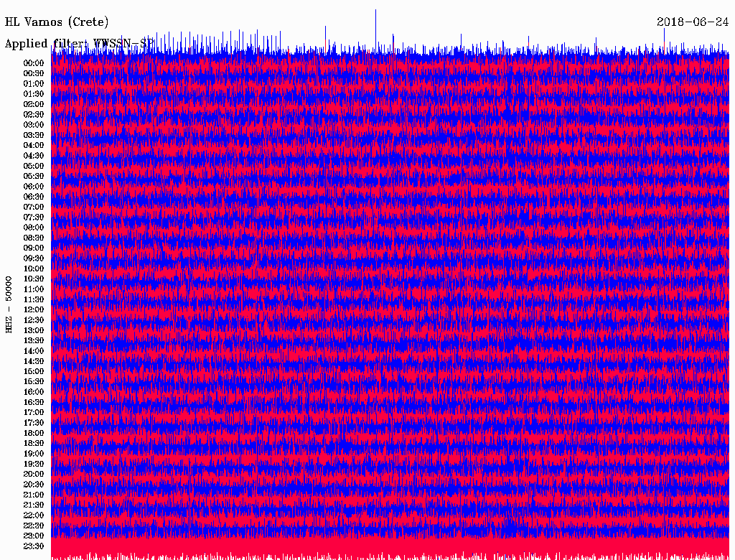Click the 19:30 time label
Viewport: 735px width, 560px height.
34,465
